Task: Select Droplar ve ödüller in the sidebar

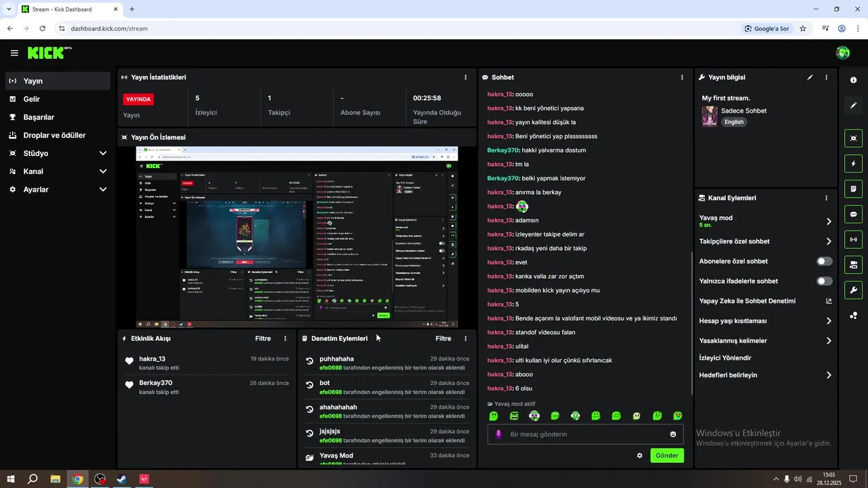Action: click(58, 135)
